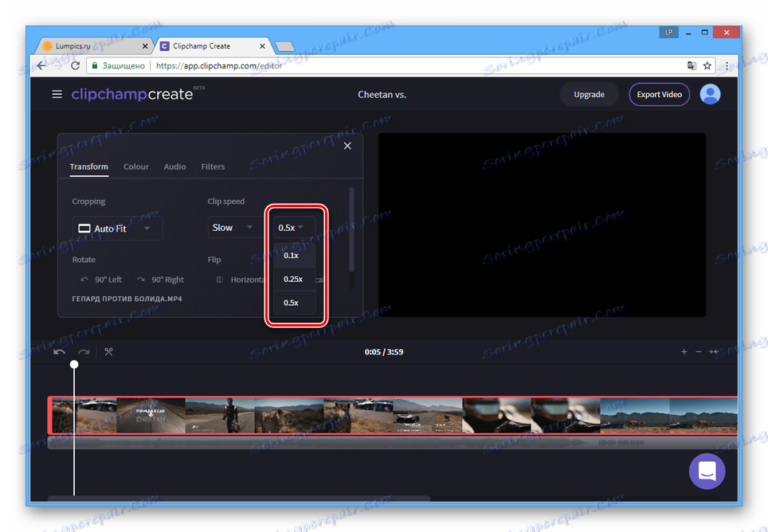Open the hamburger menu next to clipchamp logo

(x=57, y=93)
